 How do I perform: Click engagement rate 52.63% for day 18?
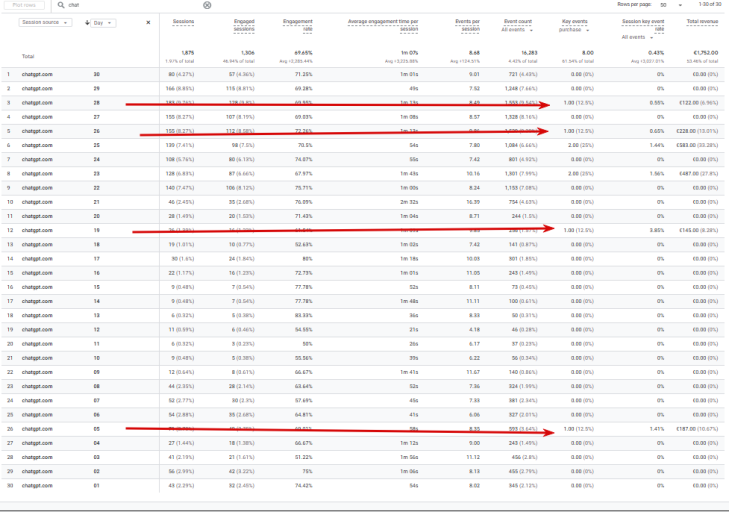(304, 245)
